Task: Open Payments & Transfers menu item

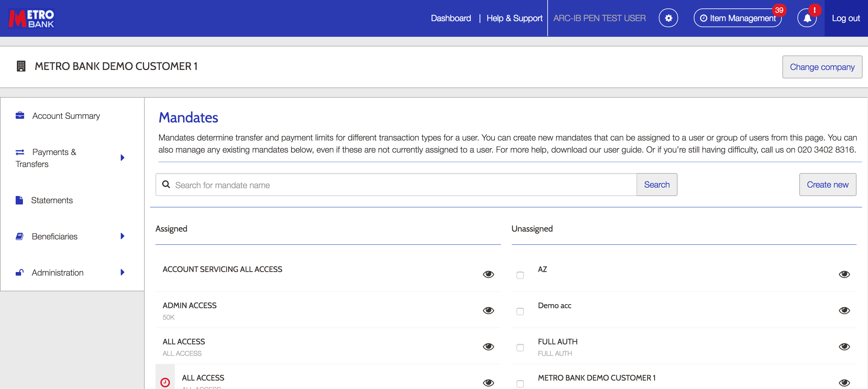Action: click(46, 158)
